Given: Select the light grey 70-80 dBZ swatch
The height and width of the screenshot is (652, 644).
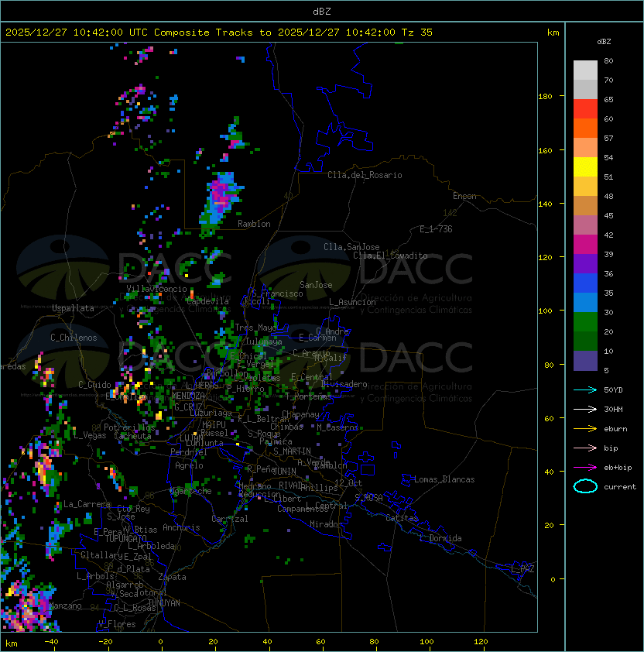Looking at the screenshot, I should pos(585,70).
